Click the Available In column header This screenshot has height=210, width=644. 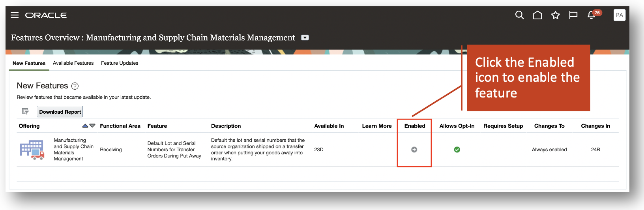tap(329, 126)
